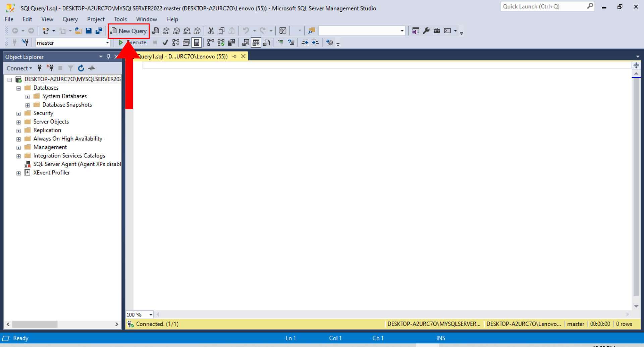Open the Query menu
The image size is (644, 347).
coord(70,19)
